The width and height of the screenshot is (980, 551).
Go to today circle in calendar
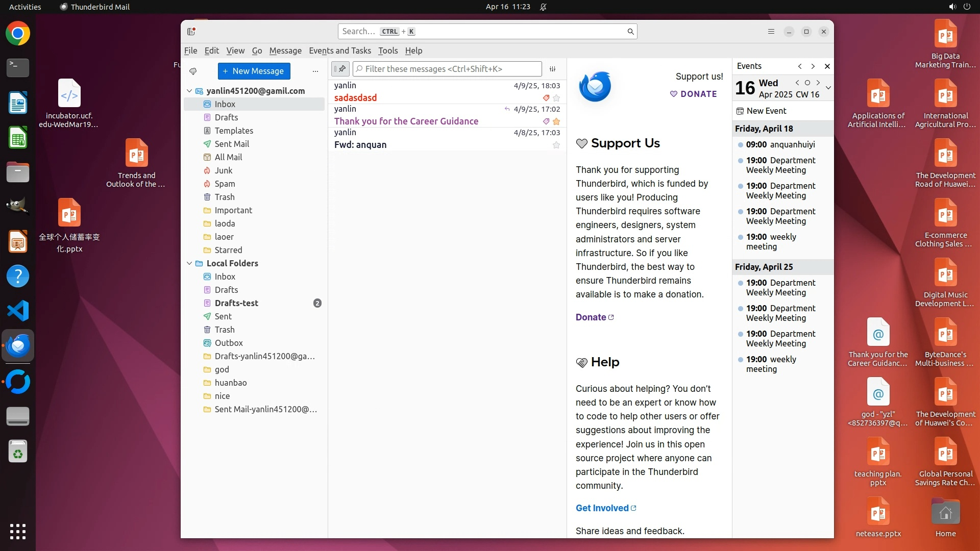(x=807, y=83)
